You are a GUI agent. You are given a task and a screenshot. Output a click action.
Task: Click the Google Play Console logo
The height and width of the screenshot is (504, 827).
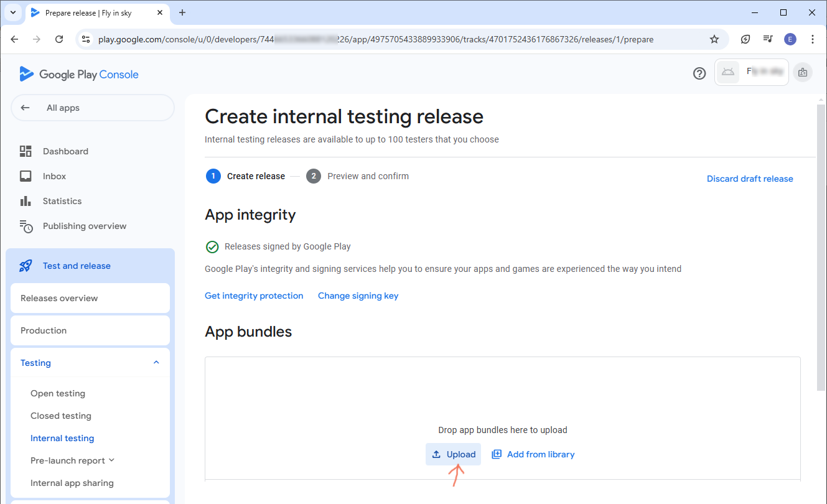[x=79, y=75]
